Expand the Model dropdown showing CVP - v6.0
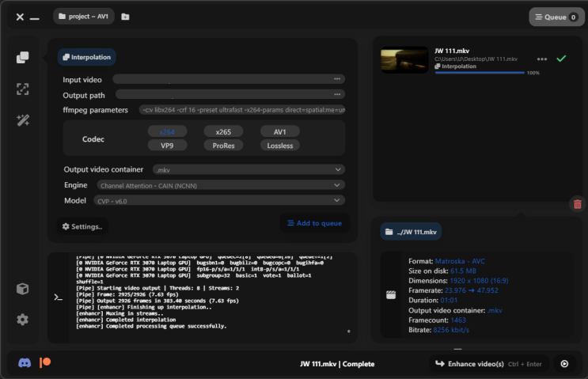Viewport: 588px width, 379px height. tap(219, 200)
